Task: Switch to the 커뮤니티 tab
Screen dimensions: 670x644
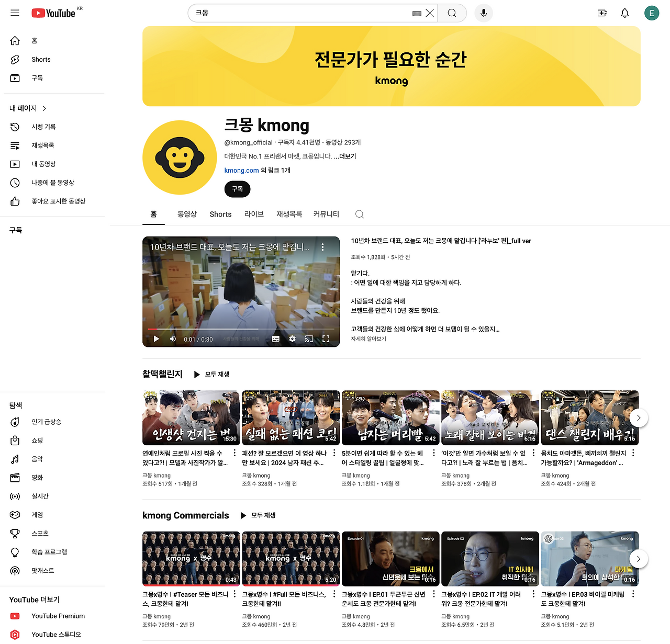Action: [326, 214]
